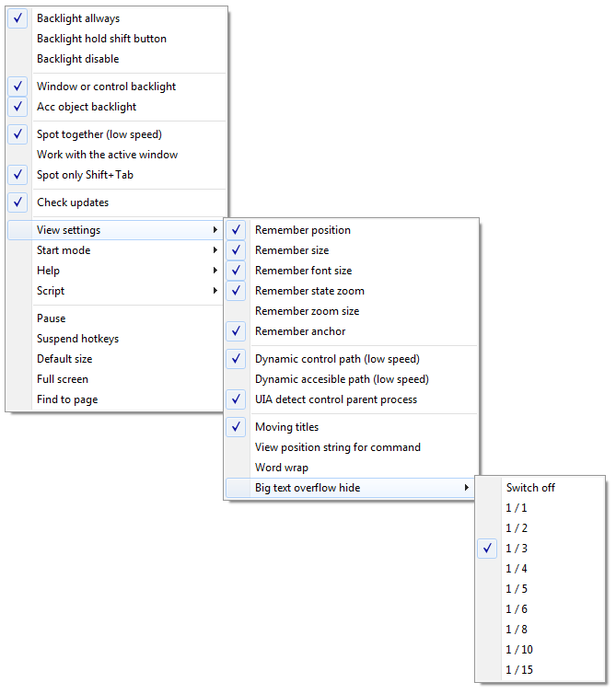Select Switch off in overflow submenu
The width and height of the screenshot is (616, 694).
(540, 488)
